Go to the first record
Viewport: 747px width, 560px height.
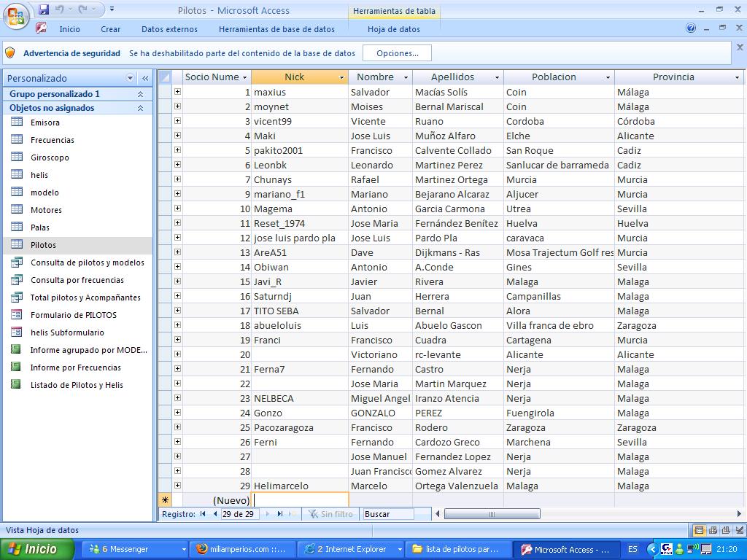point(204,514)
